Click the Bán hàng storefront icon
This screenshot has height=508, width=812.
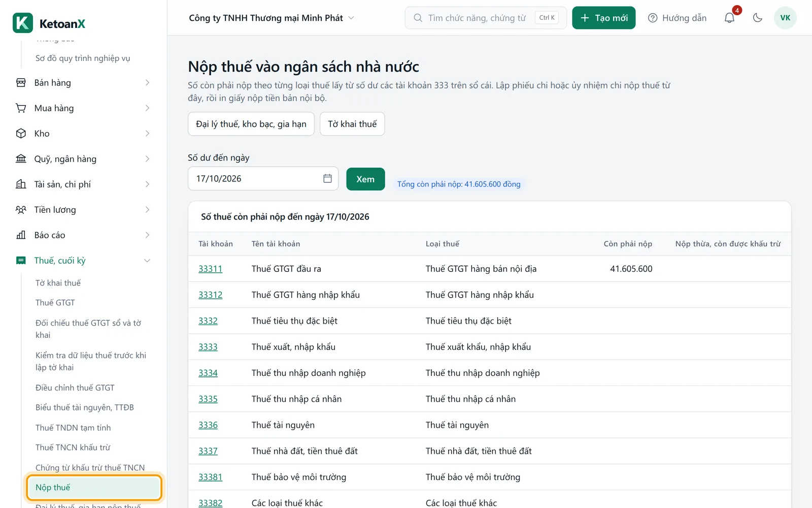point(21,83)
